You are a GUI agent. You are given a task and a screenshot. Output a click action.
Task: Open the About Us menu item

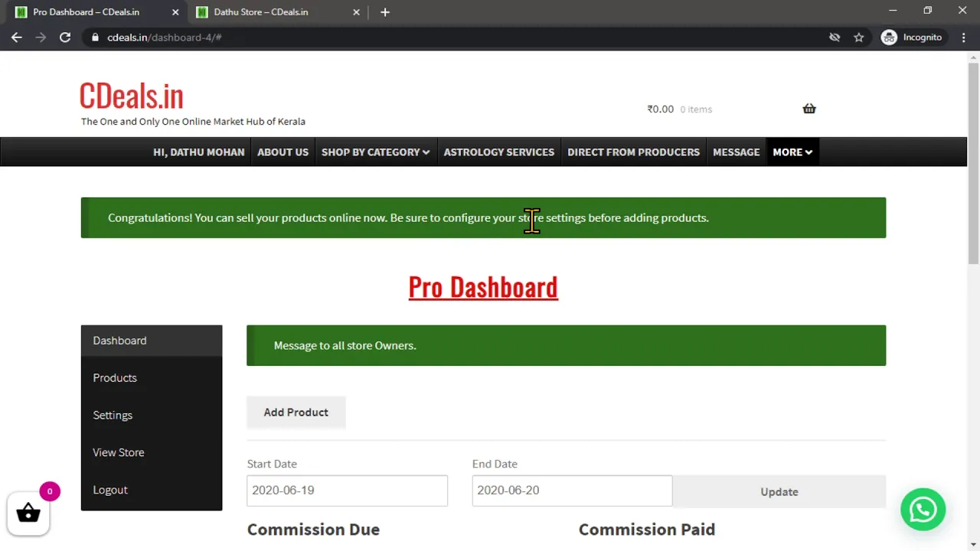click(283, 152)
